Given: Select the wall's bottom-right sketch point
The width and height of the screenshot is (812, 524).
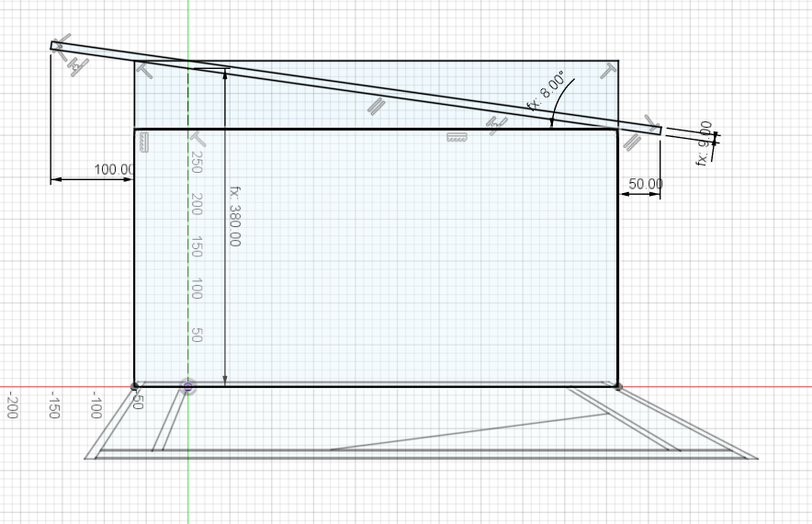Looking at the screenshot, I should (618, 387).
